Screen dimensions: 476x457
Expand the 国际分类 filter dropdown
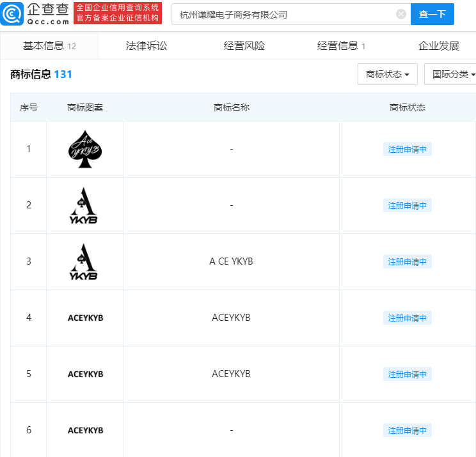(450, 74)
